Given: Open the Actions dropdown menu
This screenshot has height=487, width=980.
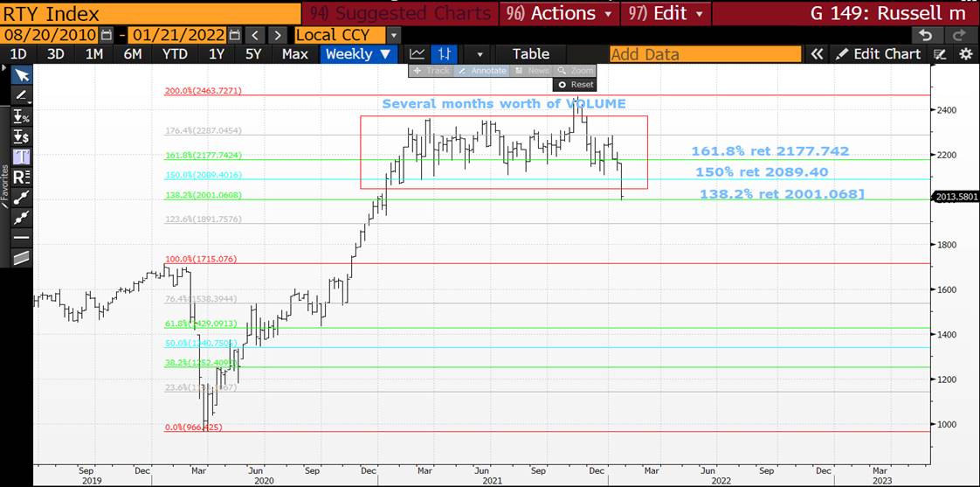Looking at the screenshot, I should pyautogui.click(x=562, y=13).
